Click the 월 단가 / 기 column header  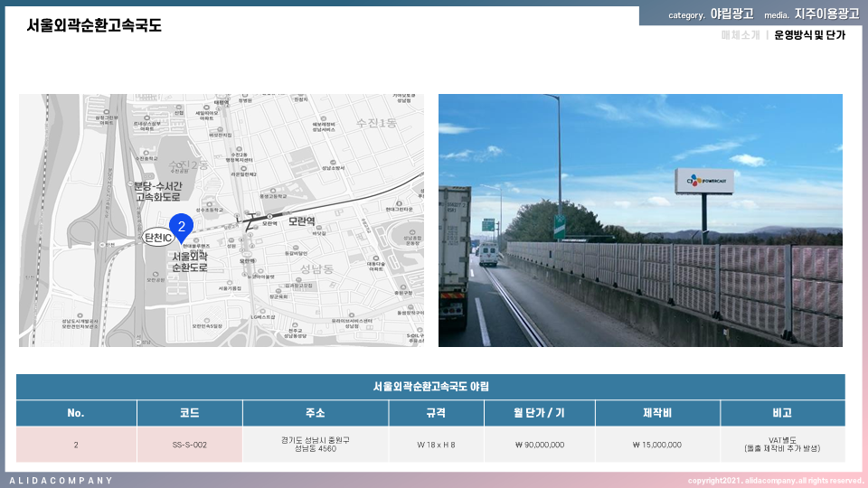(x=539, y=413)
